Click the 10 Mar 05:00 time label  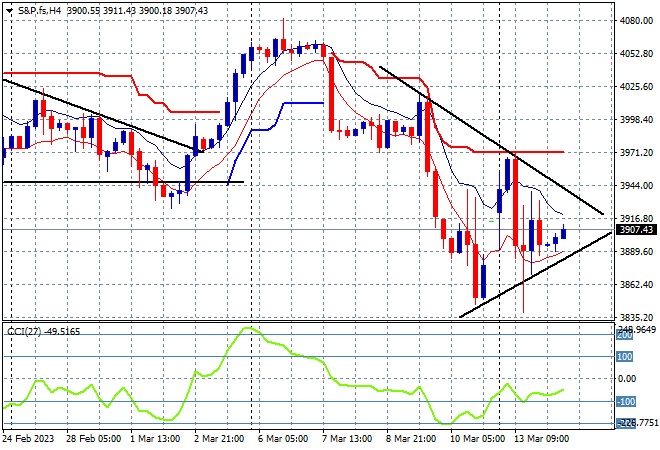[475, 439]
